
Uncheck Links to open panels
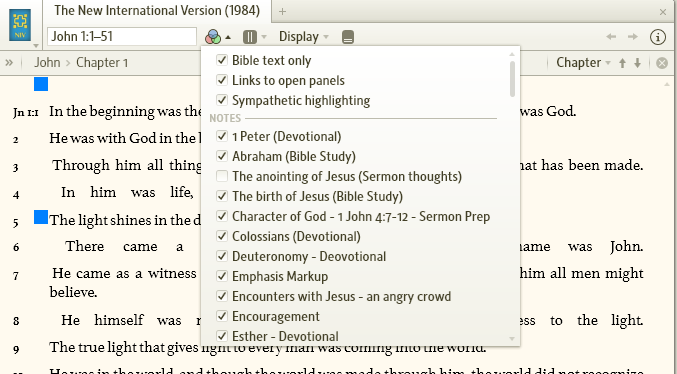point(222,80)
